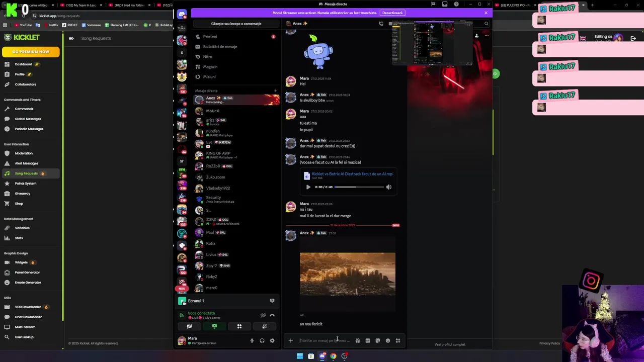Open Nitro in Discord sidebar
644x362 pixels.
[235, 57]
